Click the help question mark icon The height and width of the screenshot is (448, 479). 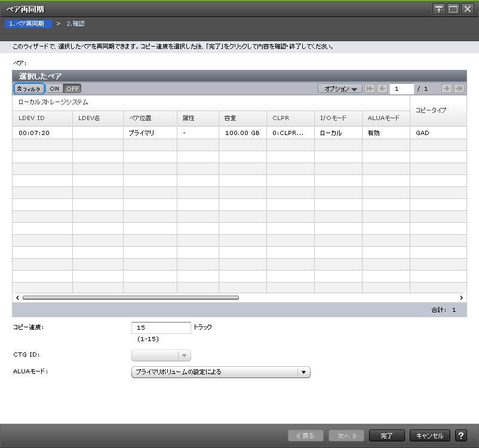[460, 435]
